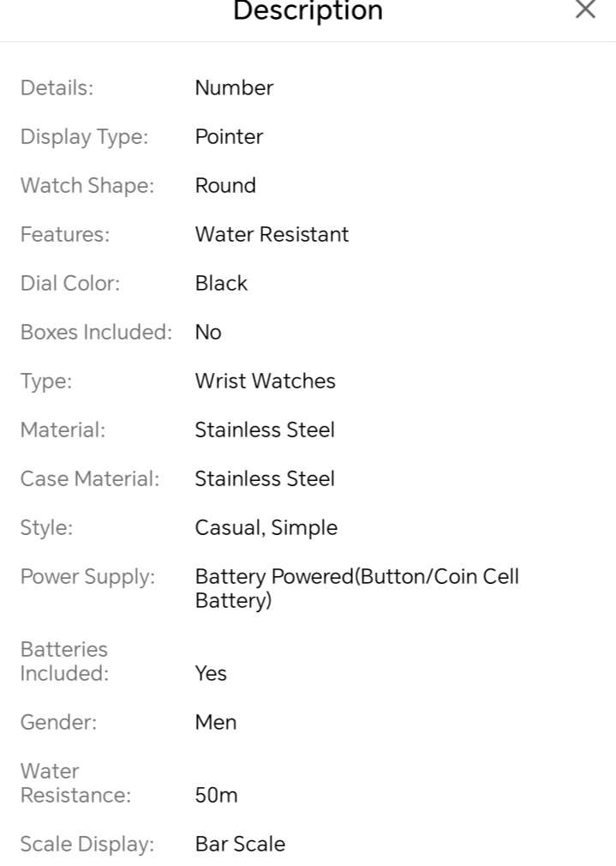The width and height of the screenshot is (616, 866).
Task: Click the Display Type value Pointer
Action: (x=229, y=136)
